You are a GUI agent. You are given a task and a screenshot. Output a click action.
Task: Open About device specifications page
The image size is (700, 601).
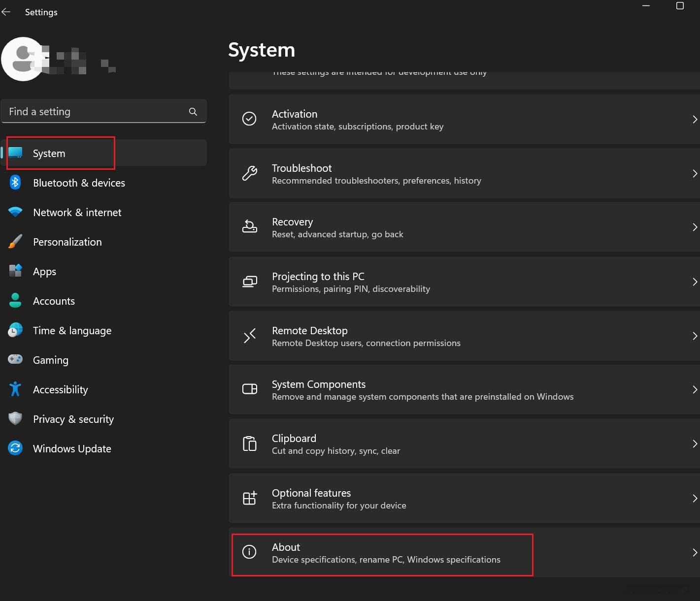click(x=464, y=552)
